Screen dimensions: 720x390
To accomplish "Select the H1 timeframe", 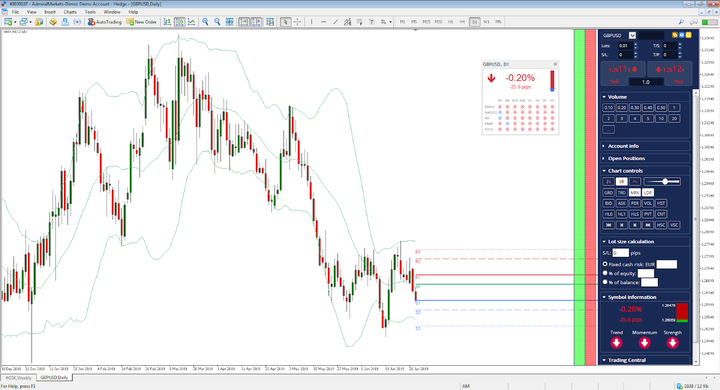I will [450, 22].
